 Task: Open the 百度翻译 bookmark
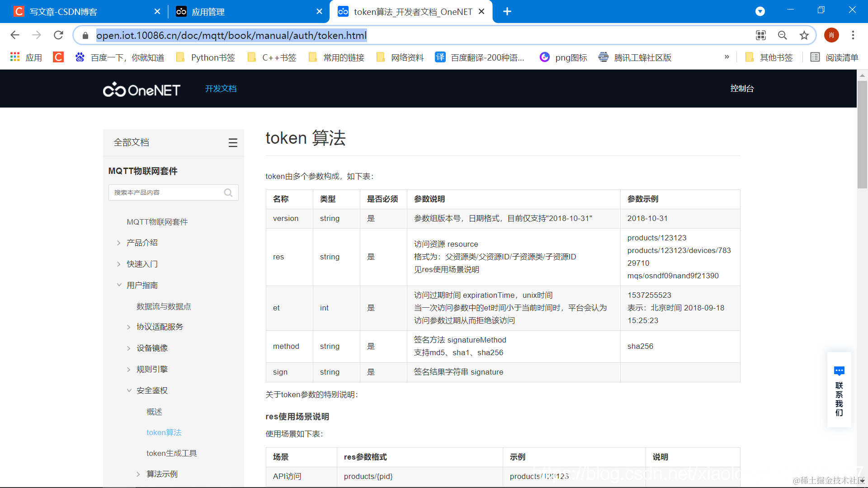click(480, 57)
